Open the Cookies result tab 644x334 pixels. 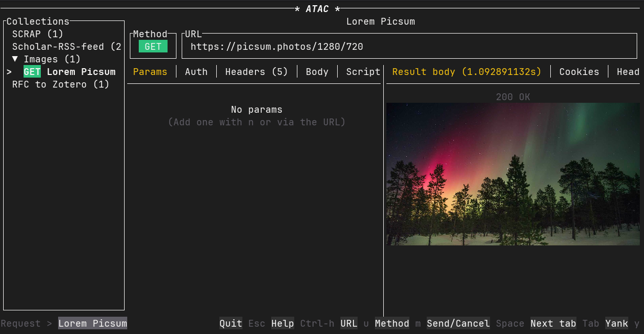tap(579, 72)
